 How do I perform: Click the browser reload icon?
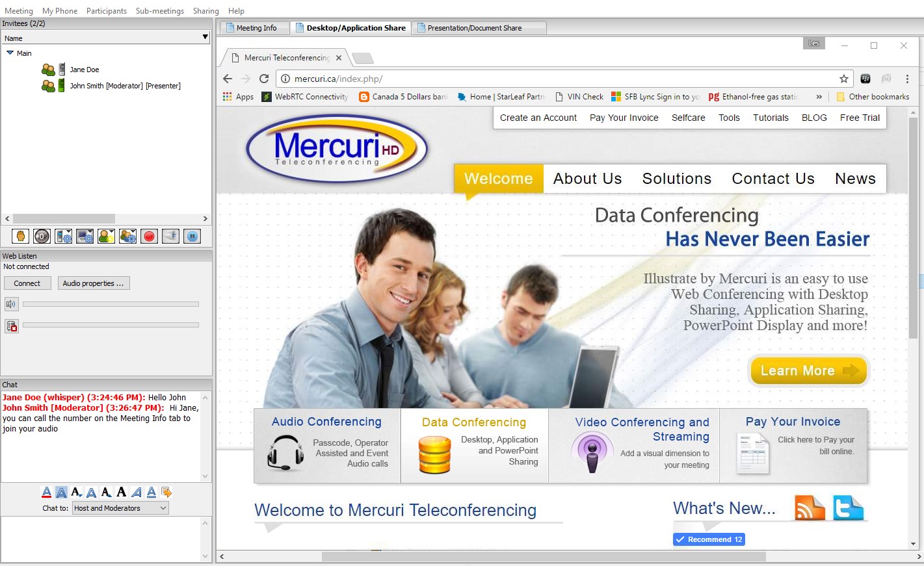264,79
